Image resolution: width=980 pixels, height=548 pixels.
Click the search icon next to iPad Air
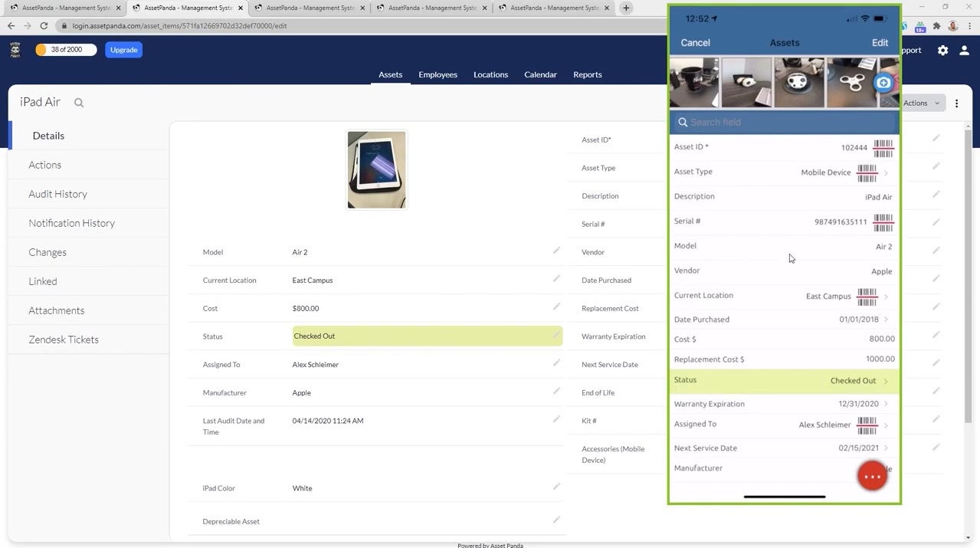point(79,103)
